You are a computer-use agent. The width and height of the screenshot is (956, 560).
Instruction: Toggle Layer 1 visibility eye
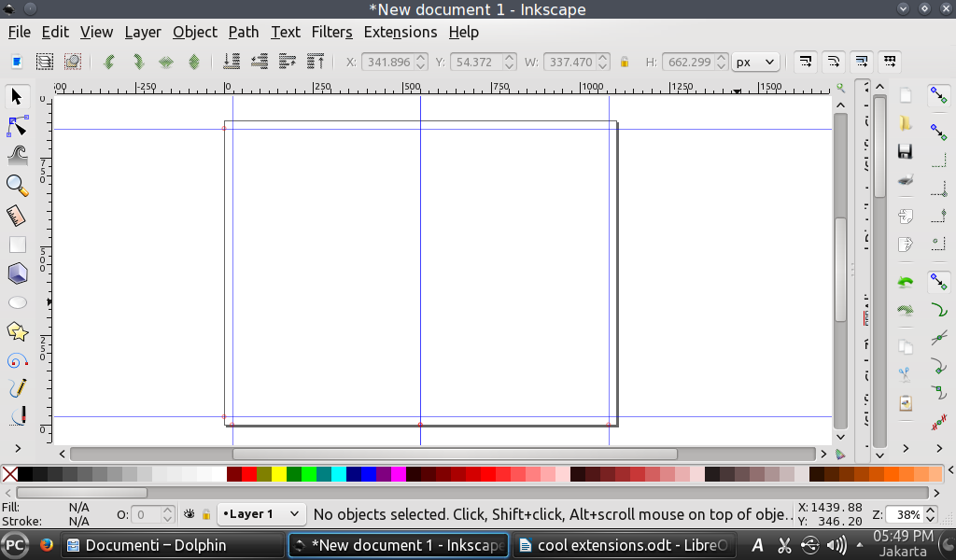[x=190, y=514]
